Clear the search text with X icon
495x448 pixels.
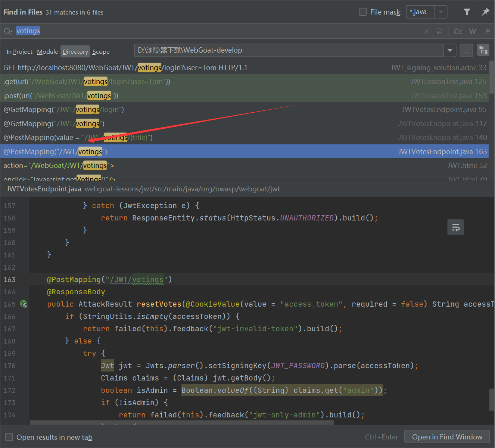[x=427, y=31]
